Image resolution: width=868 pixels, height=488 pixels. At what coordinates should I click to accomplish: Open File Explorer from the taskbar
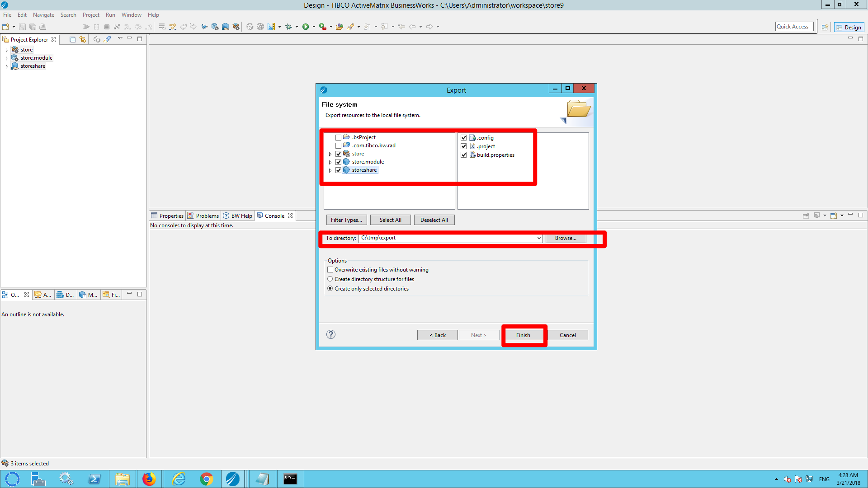click(x=122, y=479)
